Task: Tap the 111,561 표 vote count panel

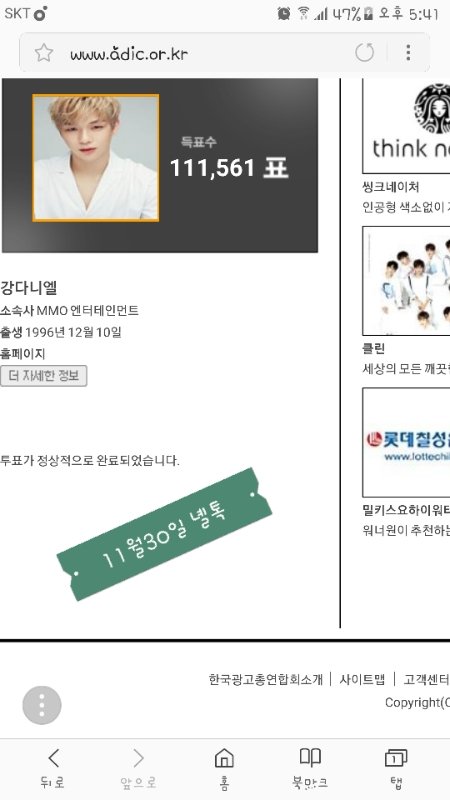Action: point(160,165)
